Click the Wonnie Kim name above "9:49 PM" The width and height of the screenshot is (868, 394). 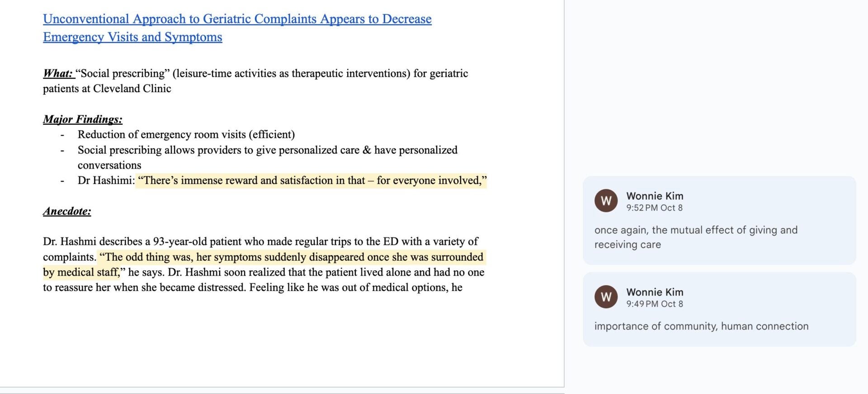(x=655, y=292)
